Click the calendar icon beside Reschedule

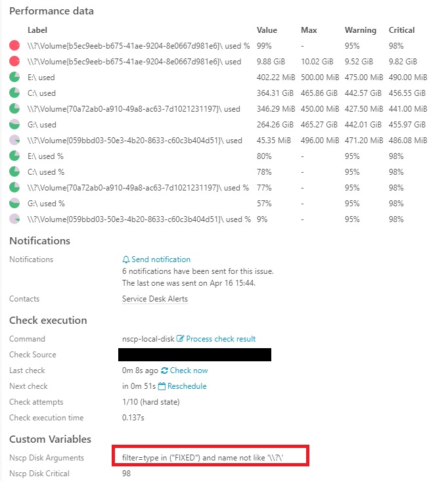coord(162,386)
